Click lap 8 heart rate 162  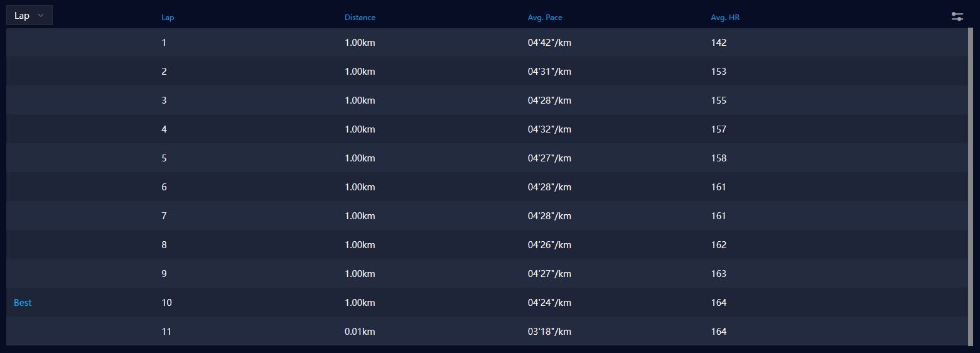pos(718,245)
